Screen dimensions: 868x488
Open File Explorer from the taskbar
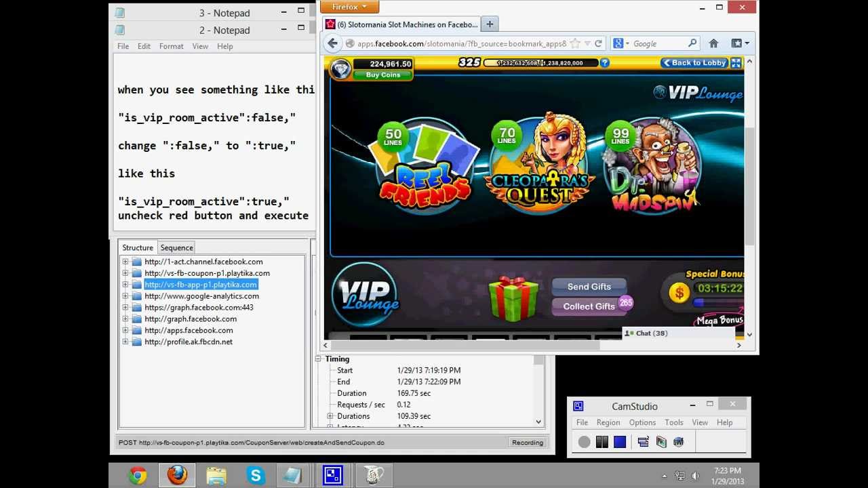point(216,476)
